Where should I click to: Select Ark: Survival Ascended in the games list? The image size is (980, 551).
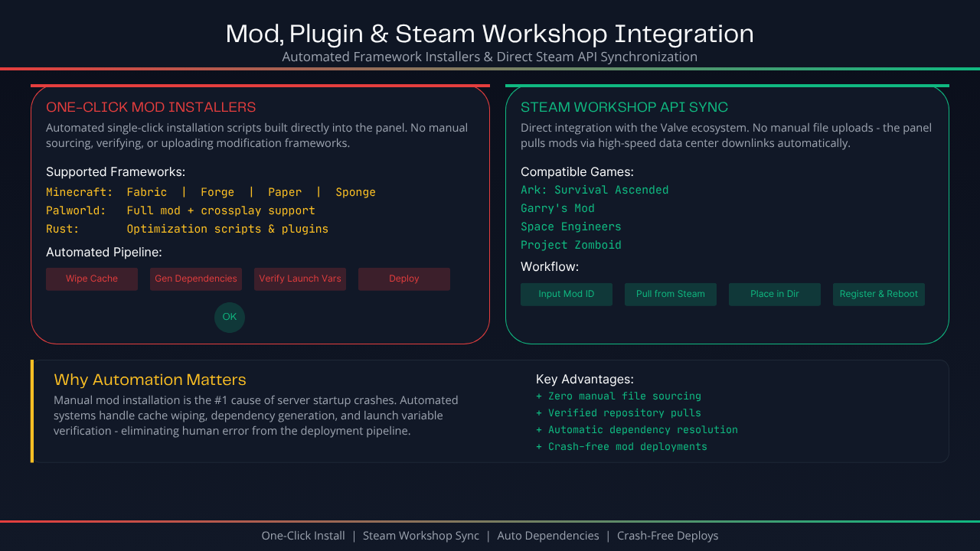coord(595,190)
